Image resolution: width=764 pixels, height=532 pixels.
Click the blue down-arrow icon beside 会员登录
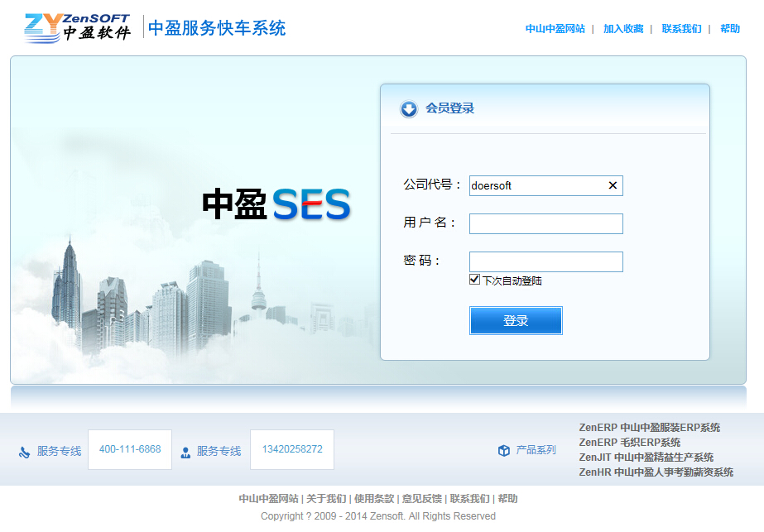[x=409, y=108]
